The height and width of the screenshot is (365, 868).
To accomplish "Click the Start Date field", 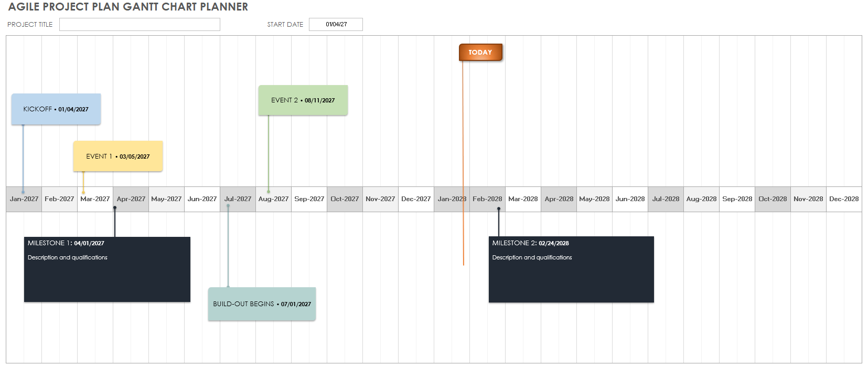I will pos(336,25).
